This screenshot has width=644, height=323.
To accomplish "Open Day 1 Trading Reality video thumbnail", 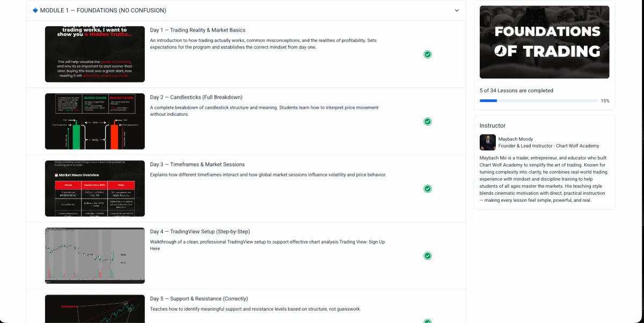I will tap(94, 54).
